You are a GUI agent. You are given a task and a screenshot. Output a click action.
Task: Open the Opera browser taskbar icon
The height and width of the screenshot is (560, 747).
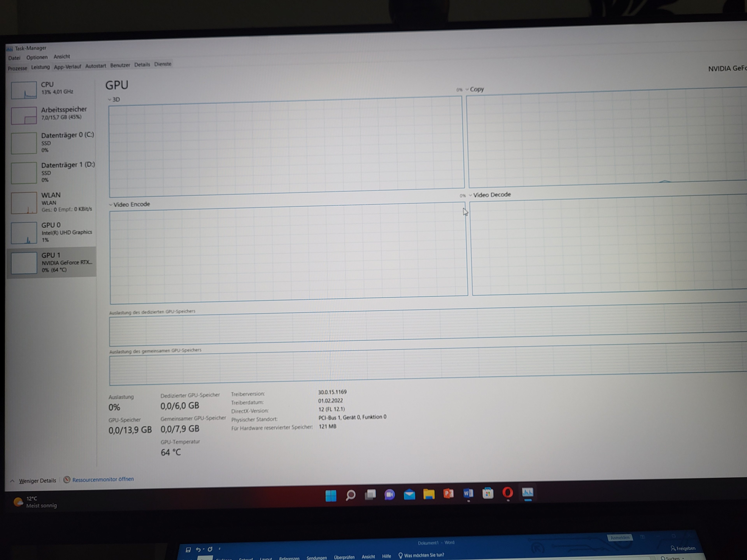pyautogui.click(x=508, y=493)
